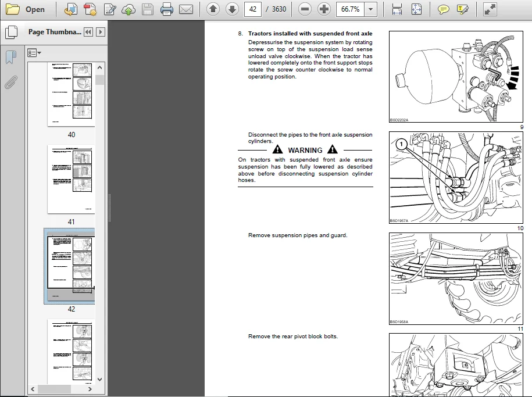Click the zoom out minus button

click(x=305, y=9)
